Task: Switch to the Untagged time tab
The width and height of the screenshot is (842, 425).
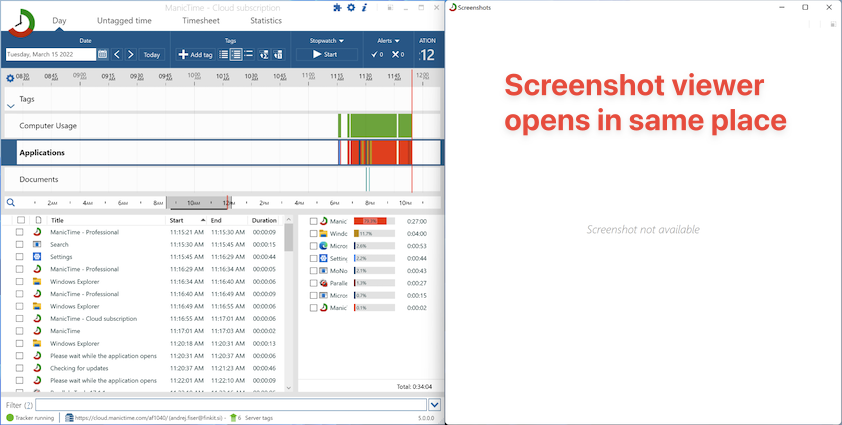Action: pyautogui.click(x=124, y=20)
